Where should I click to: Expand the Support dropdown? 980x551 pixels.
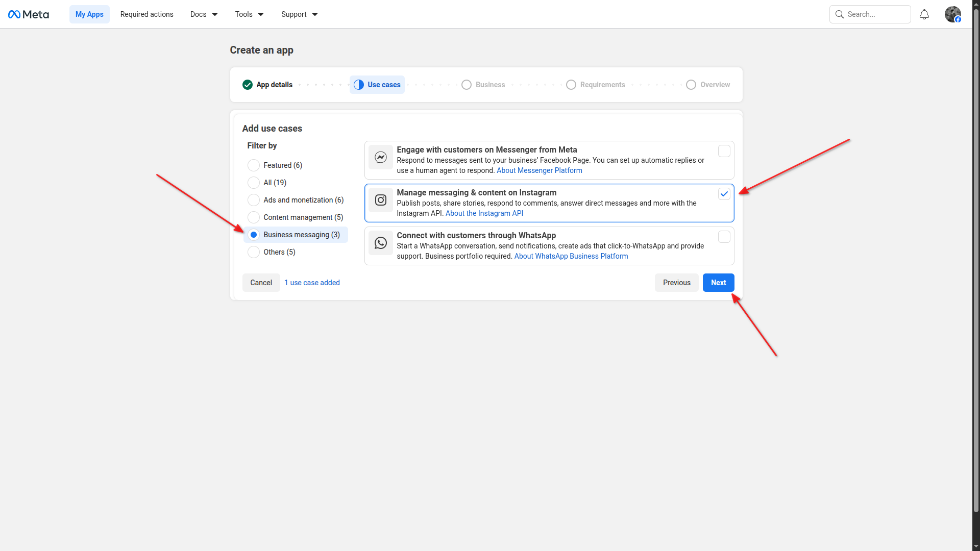[x=299, y=14]
